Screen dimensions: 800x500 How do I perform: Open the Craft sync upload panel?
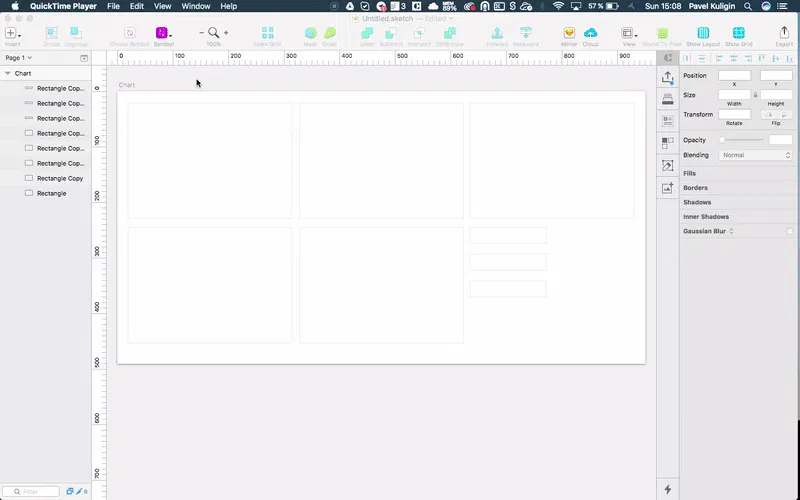(x=668, y=78)
